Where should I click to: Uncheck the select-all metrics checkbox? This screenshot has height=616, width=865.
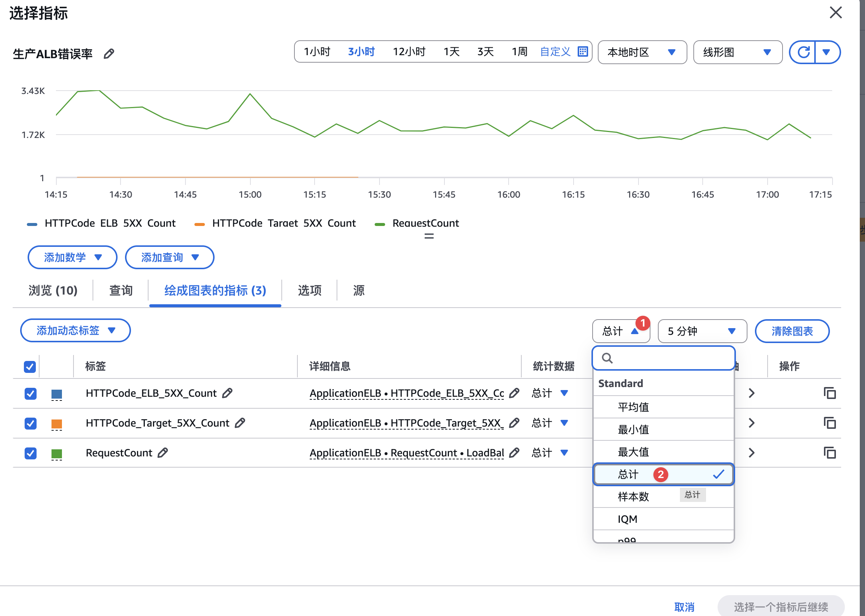pos(30,367)
